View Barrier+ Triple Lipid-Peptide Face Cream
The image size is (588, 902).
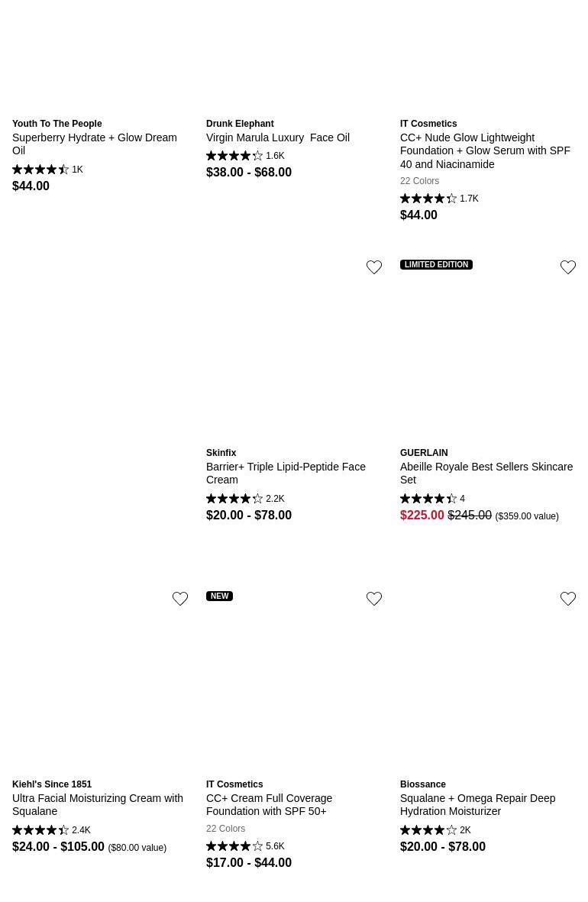coord(286,473)
